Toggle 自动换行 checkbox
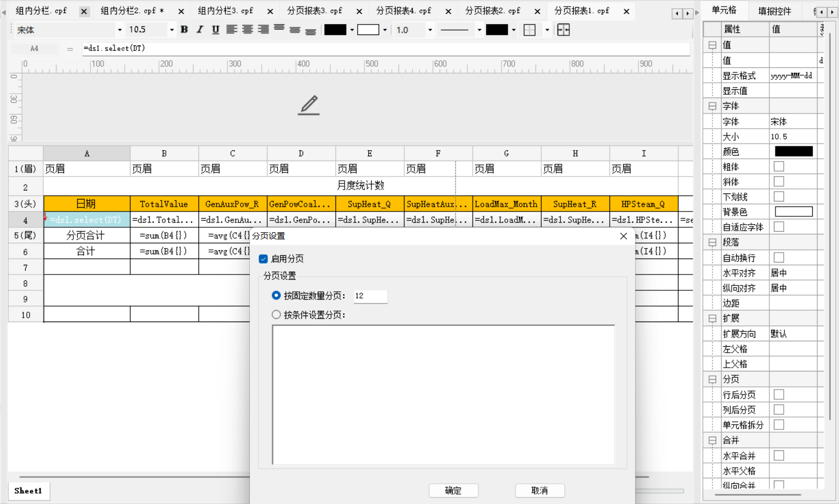 tap(779, 257)
